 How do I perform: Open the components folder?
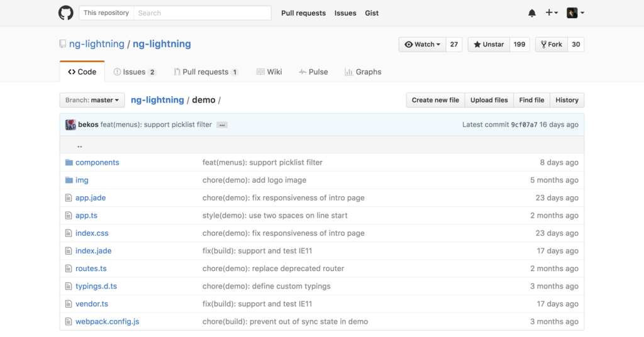tap(97, 163)
